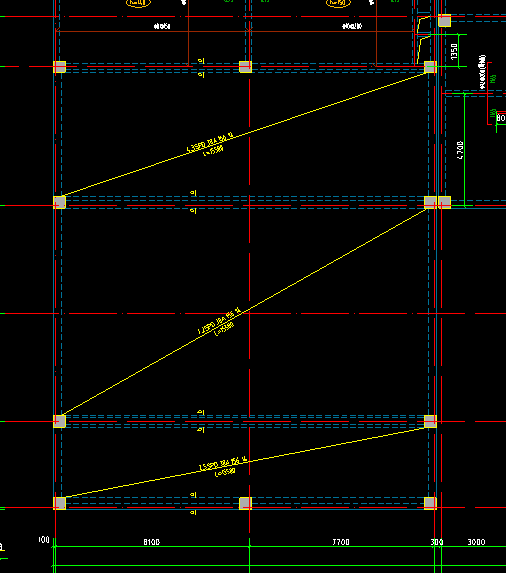This screenshot has width=506, height=573.
Task: Click the 100 dimension value at bottom
Action: (x=44, y=540)
